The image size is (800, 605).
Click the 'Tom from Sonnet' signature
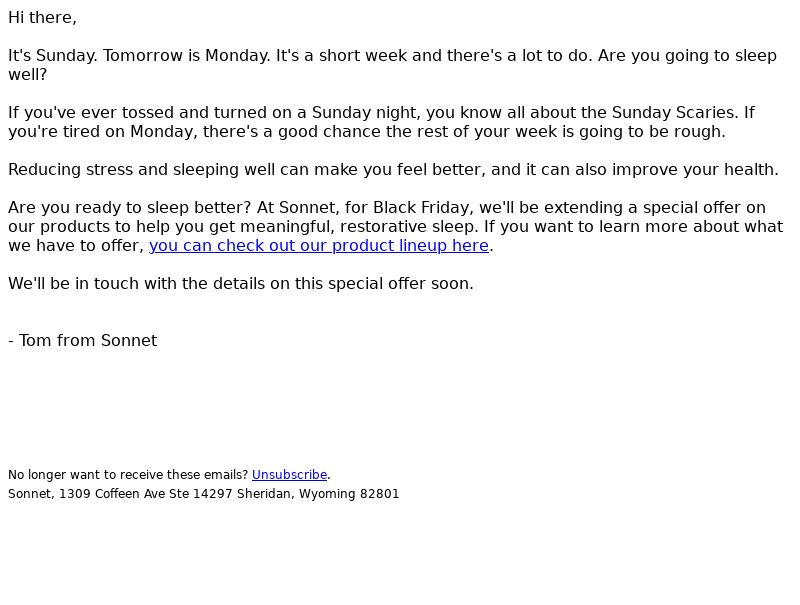click(88, 341)
